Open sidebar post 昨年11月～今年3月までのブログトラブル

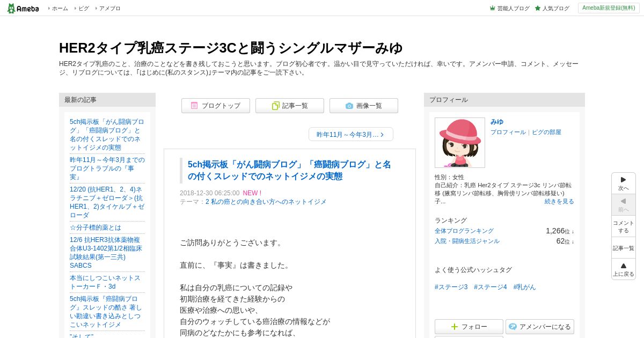pos(107,168)
